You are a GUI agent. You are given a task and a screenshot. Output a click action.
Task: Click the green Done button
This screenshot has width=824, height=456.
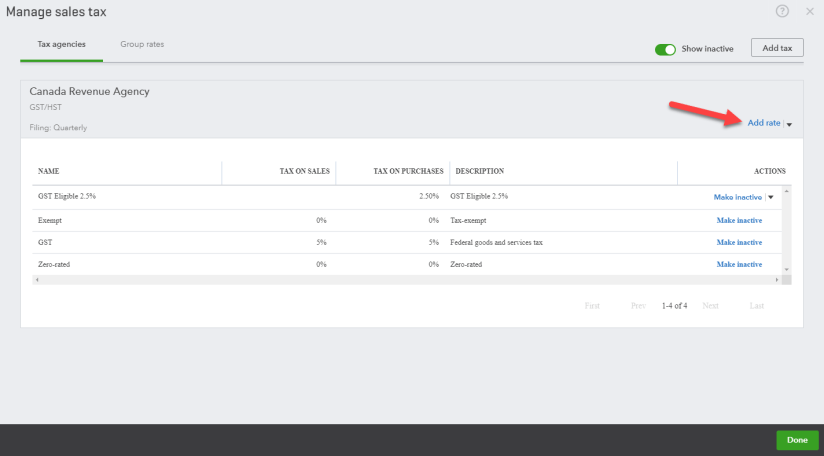(796, 440)
